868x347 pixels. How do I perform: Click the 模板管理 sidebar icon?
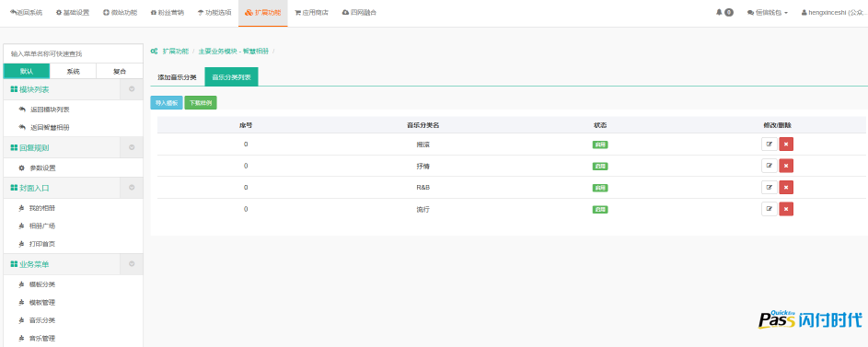tap(22, 303)
